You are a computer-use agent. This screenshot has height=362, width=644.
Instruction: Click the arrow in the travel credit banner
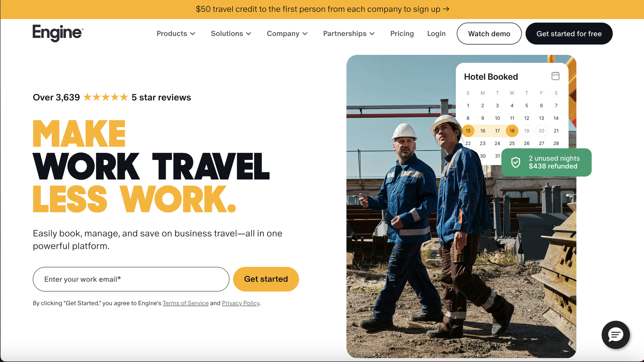[446, 9]
